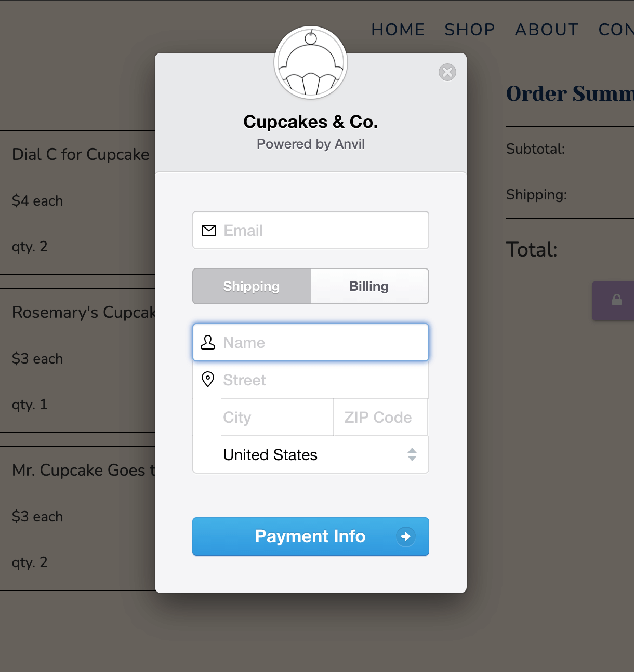
Task: Click the country selector up-down arrows
Action: 412,455
